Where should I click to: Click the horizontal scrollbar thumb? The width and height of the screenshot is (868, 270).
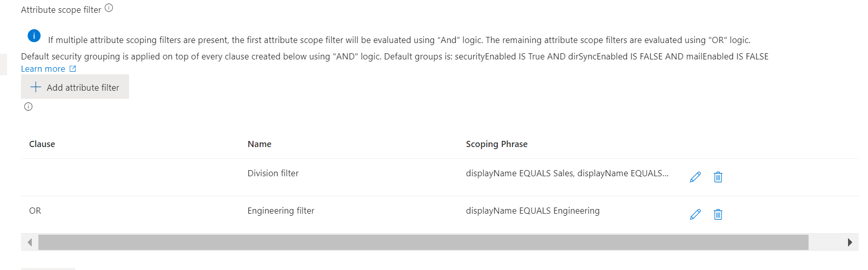coord(423,242)
